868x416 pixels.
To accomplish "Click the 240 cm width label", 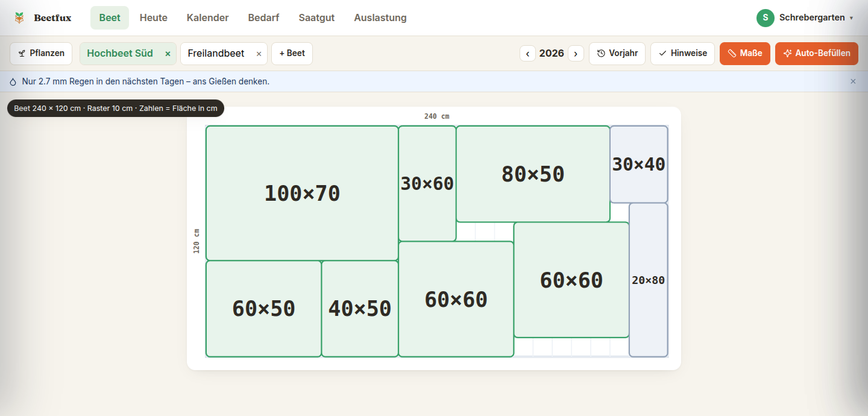I will coord(437,116).
